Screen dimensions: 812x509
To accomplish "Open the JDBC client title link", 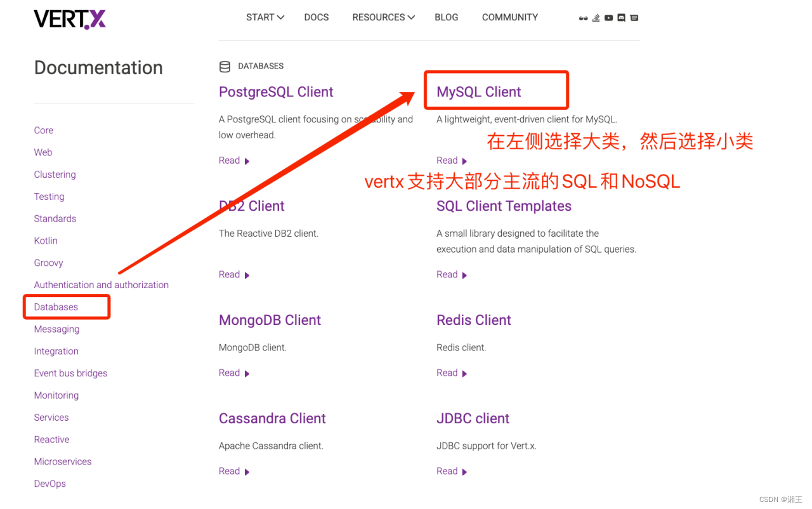I will (473, 419).
